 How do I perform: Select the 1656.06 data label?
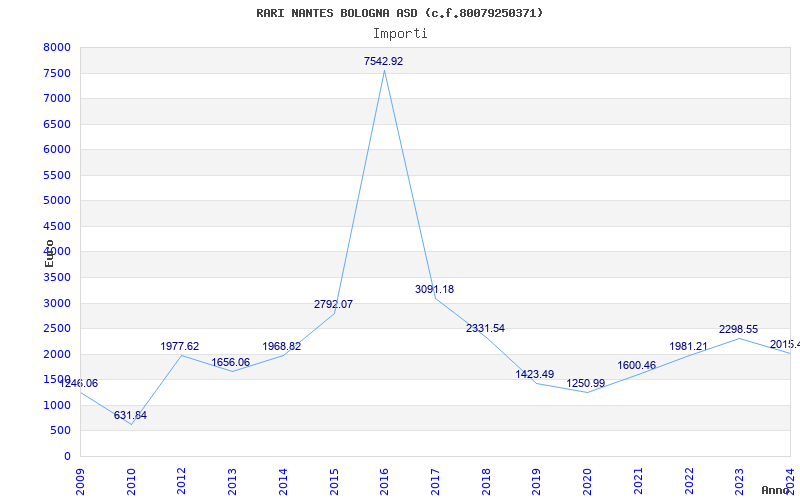click(231, 362)
